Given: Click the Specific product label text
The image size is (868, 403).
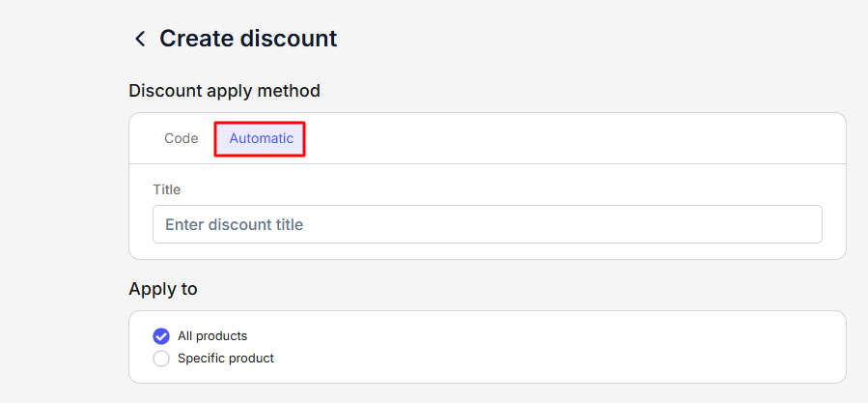Looking at the screenshot, I should click(226, 359).
